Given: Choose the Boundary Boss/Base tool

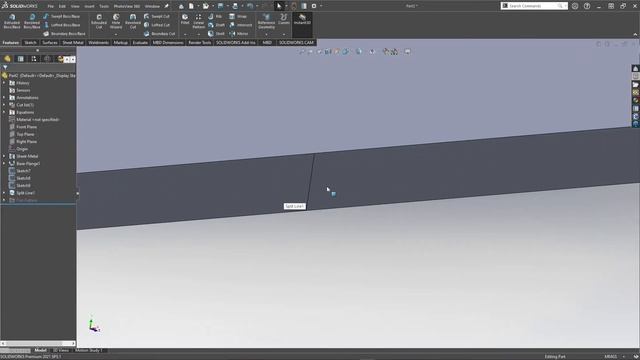Looking at the screenshot, I should click(x=64, y=34).
